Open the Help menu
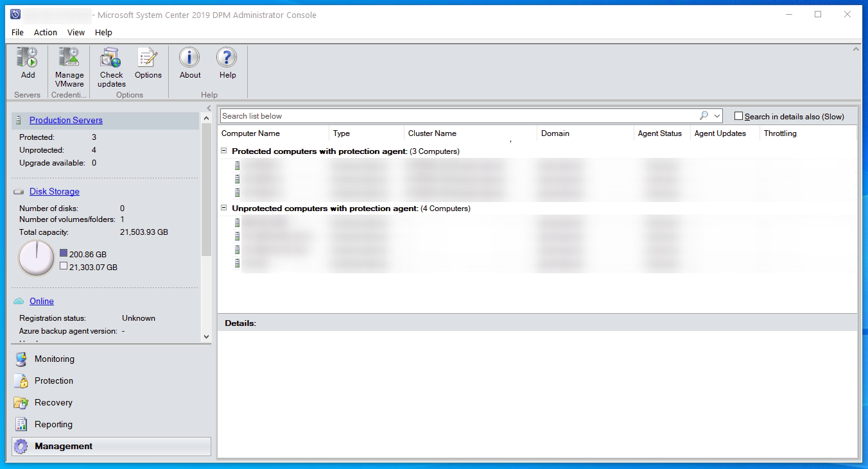The width and height of the screenshot is (868, 469). (x=103, y=32)
